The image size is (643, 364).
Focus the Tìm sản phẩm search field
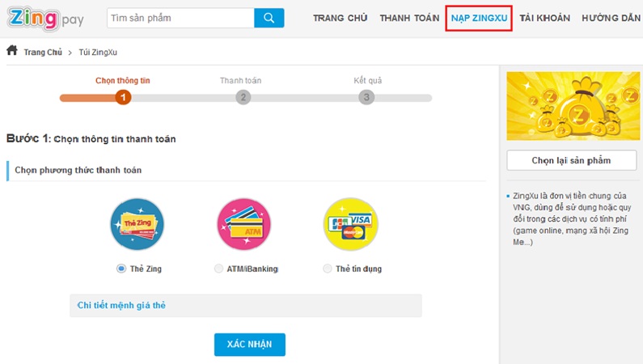click(x=180, y=17)
